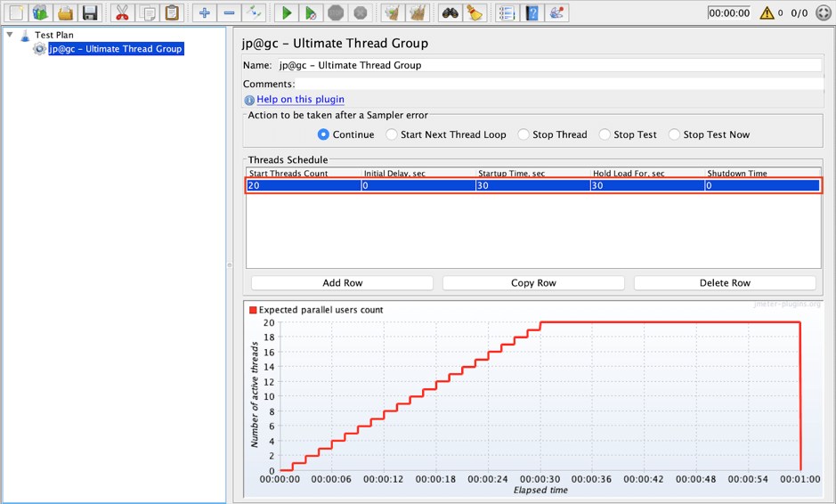
Task: Click the Shutdown Time column header
Action: (x=762, y=174)
